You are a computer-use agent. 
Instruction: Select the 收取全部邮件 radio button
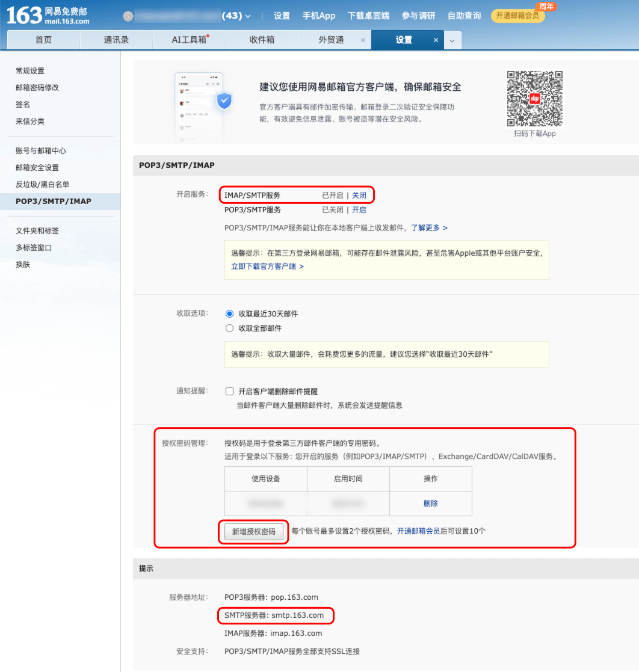pos(229,328)
